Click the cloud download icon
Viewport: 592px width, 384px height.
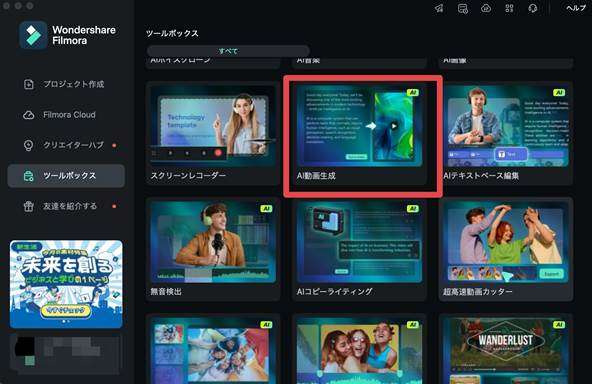click(x=486, y=8)
